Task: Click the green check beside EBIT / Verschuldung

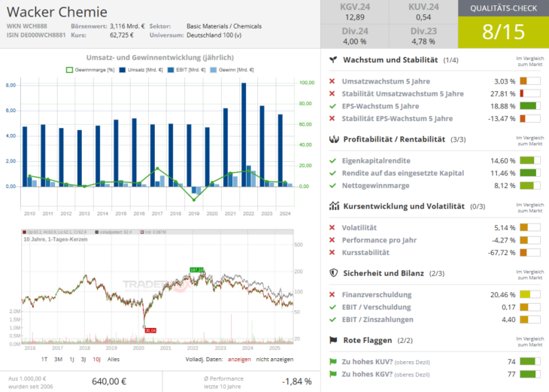Action: tap(332, 307)
